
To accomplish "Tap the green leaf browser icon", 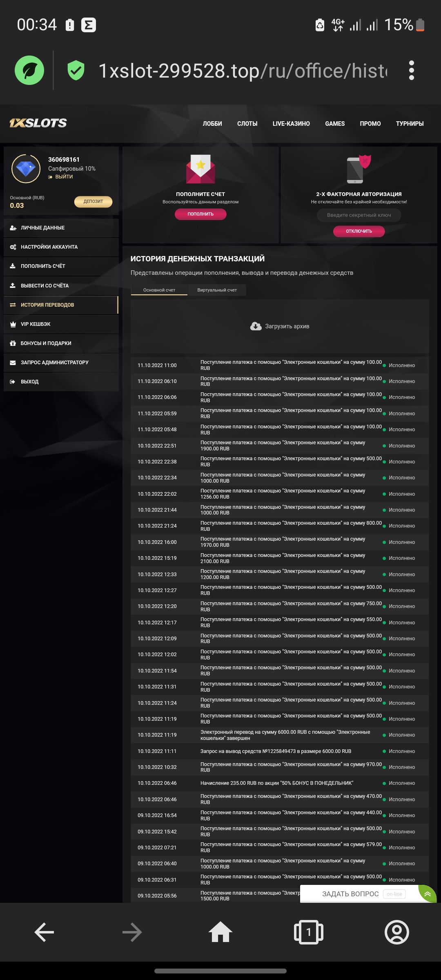I will click(x=29, y=70).
